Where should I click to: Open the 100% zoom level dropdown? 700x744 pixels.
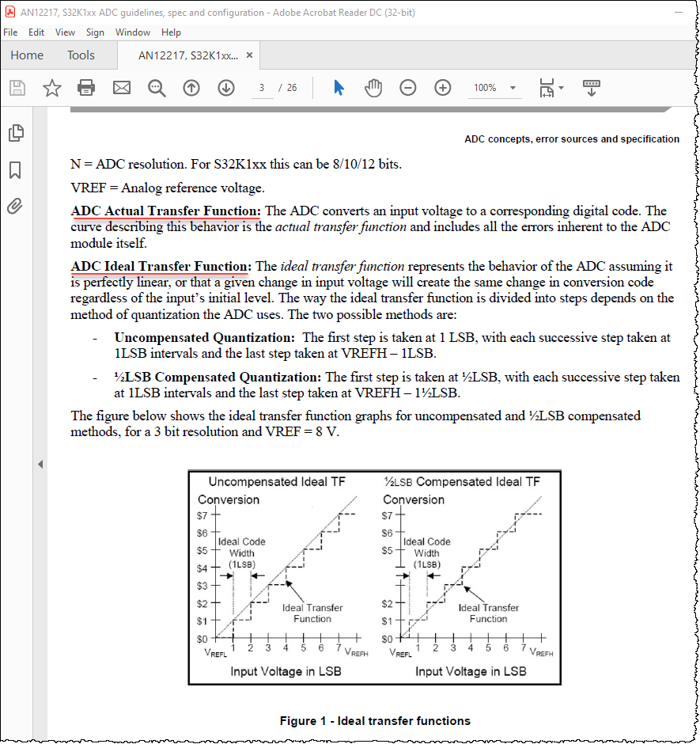494,88
